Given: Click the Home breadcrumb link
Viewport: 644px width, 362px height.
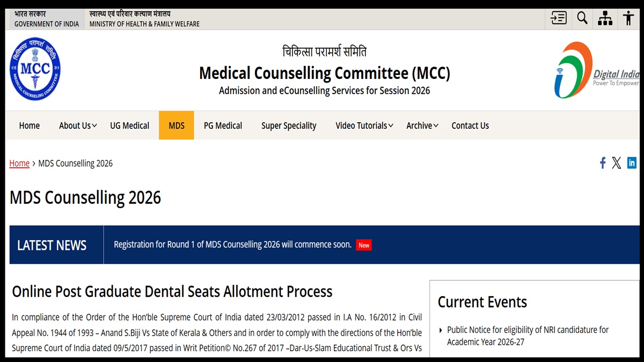Looking at the screenshot, I should 19,164.
